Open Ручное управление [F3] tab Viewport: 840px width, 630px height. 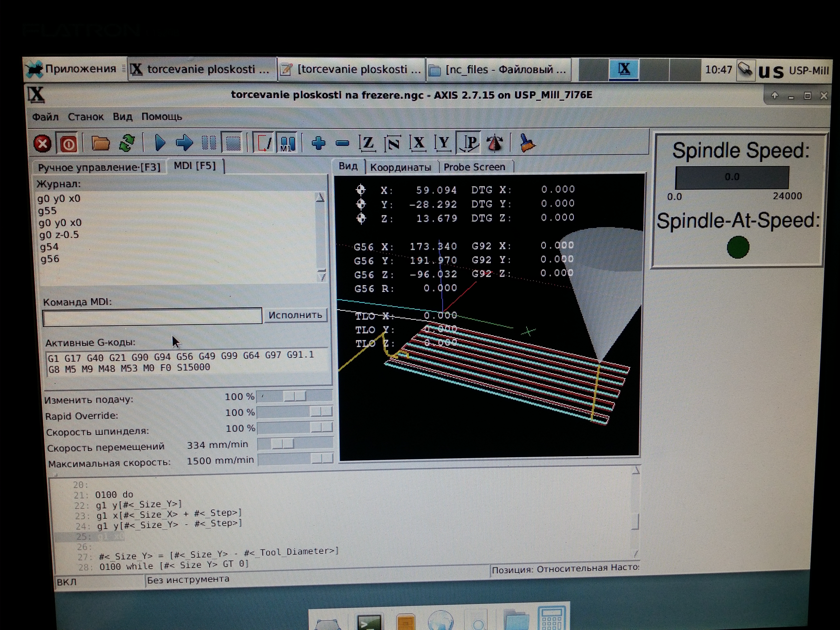click(99, 167)
